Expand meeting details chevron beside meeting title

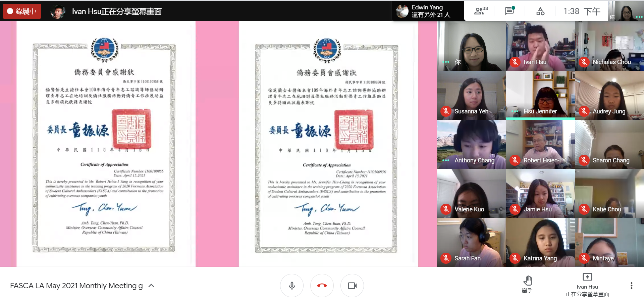click(151, 286)
